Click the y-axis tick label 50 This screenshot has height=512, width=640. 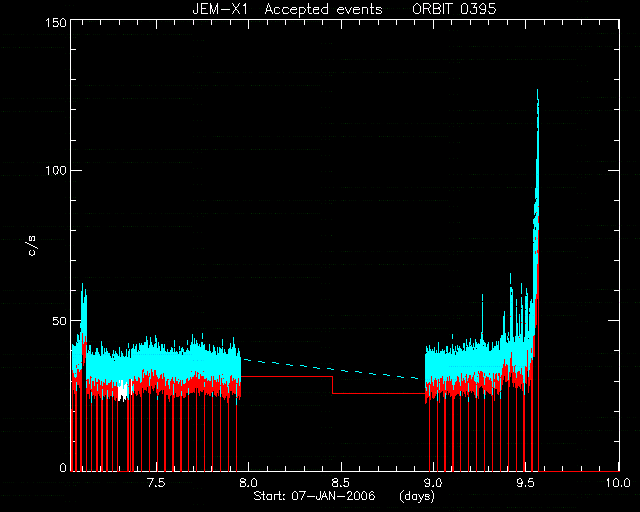point(59,321)
